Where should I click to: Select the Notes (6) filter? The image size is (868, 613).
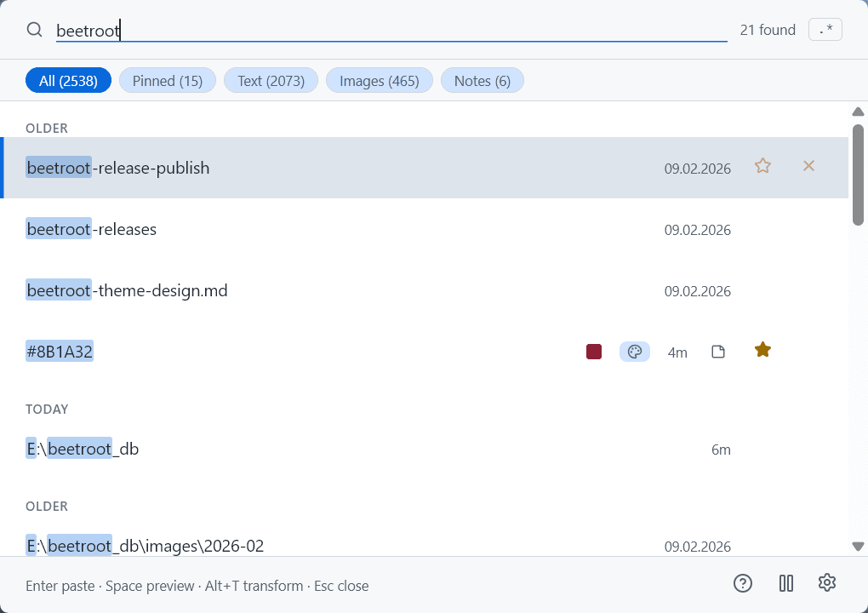click(x=482, y=81)
